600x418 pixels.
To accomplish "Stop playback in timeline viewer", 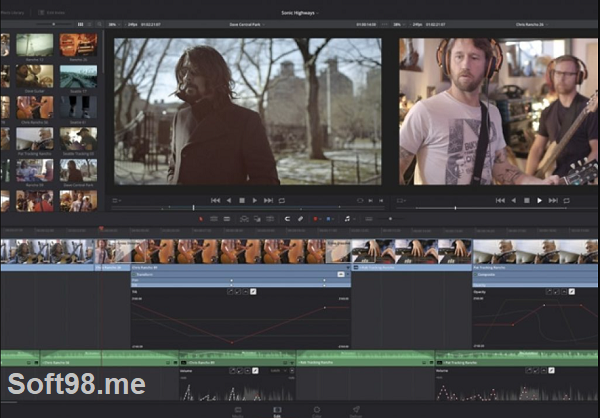I will 527,200.
